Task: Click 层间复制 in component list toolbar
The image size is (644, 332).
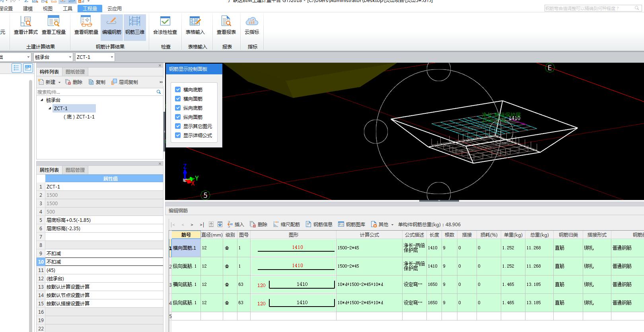Action: 125,82
